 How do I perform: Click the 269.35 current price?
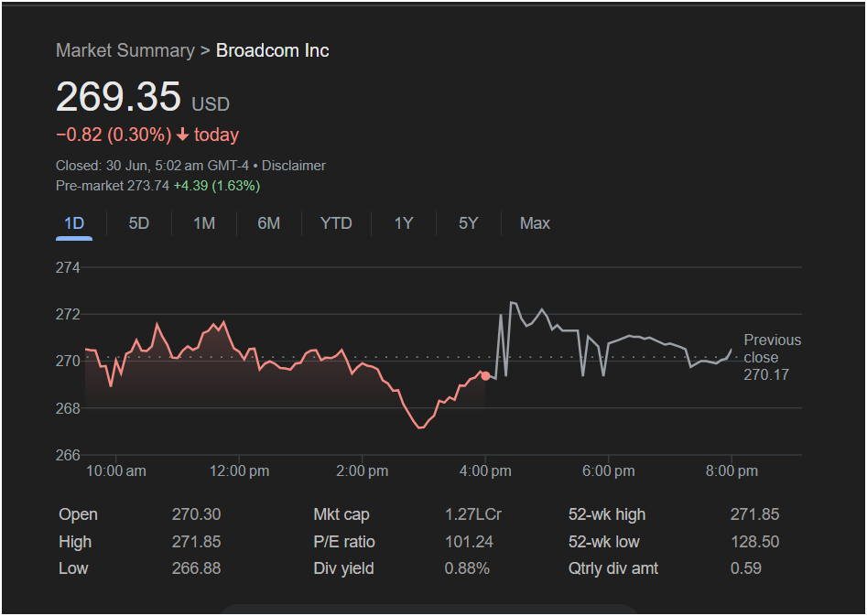point(118,97)
